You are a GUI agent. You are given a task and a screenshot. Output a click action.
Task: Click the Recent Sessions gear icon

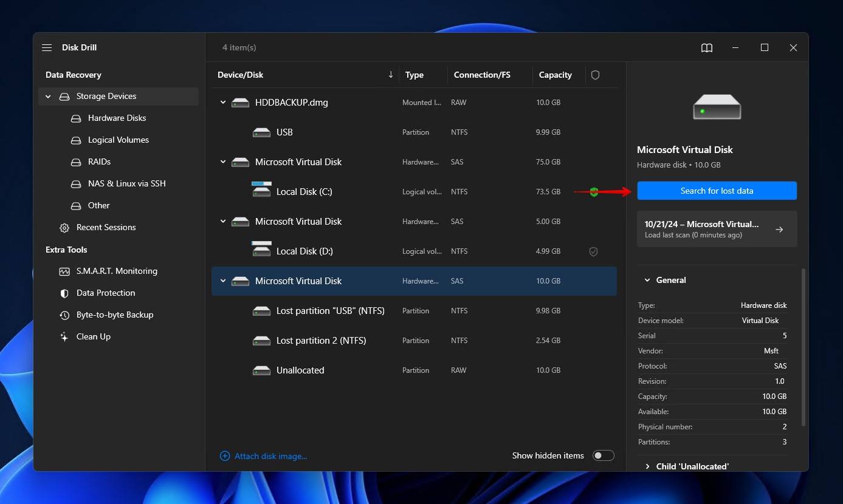(64, 228)
